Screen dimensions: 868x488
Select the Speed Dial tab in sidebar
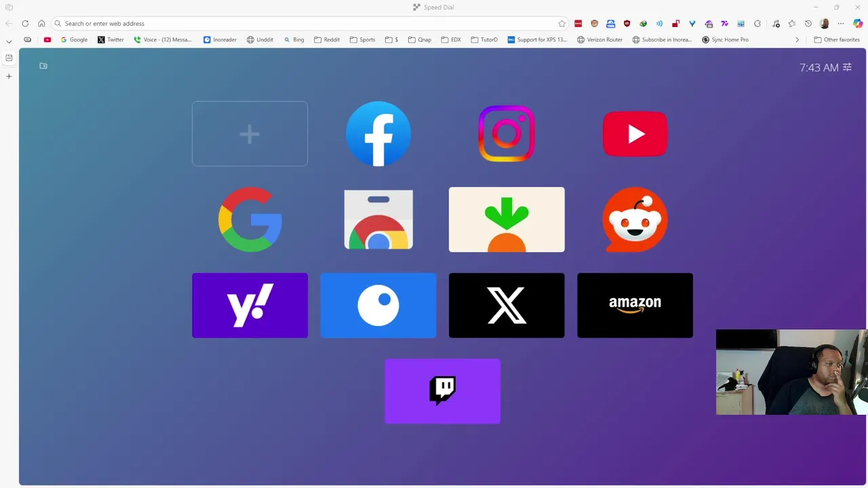point(9,58)
